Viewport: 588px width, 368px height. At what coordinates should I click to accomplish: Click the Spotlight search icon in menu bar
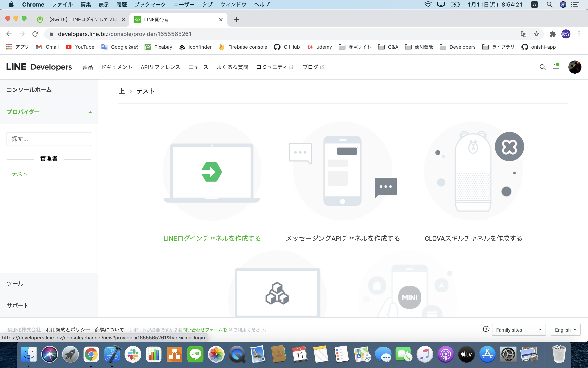click(550, 4)
